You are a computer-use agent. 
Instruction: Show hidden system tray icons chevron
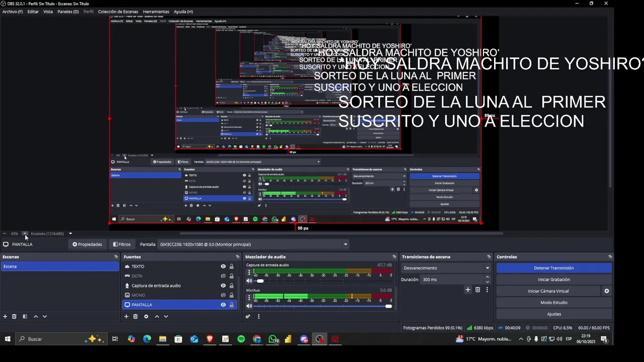521,339
